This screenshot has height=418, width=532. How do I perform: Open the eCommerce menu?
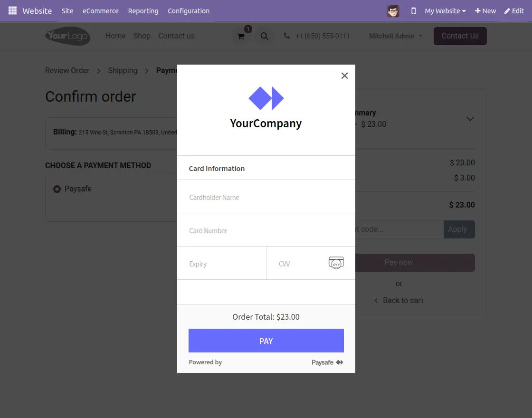(x=101, y=11)
